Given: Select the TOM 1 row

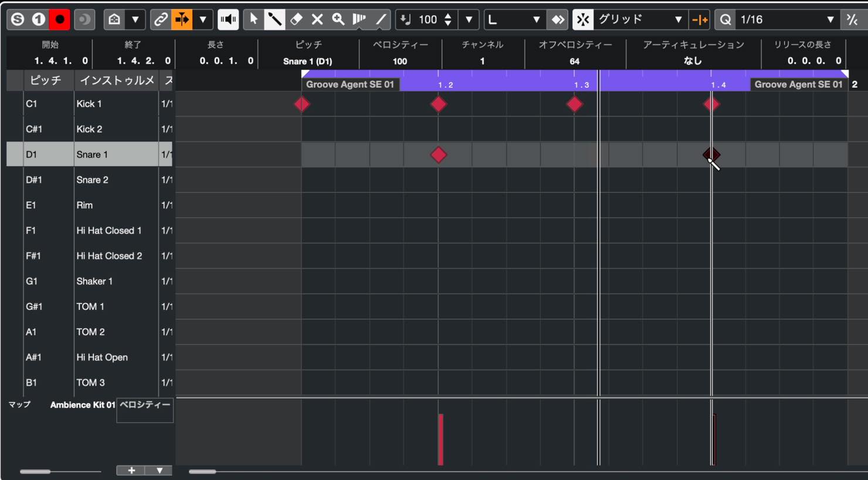Looking at the screenshot, I should coord(89,306).
